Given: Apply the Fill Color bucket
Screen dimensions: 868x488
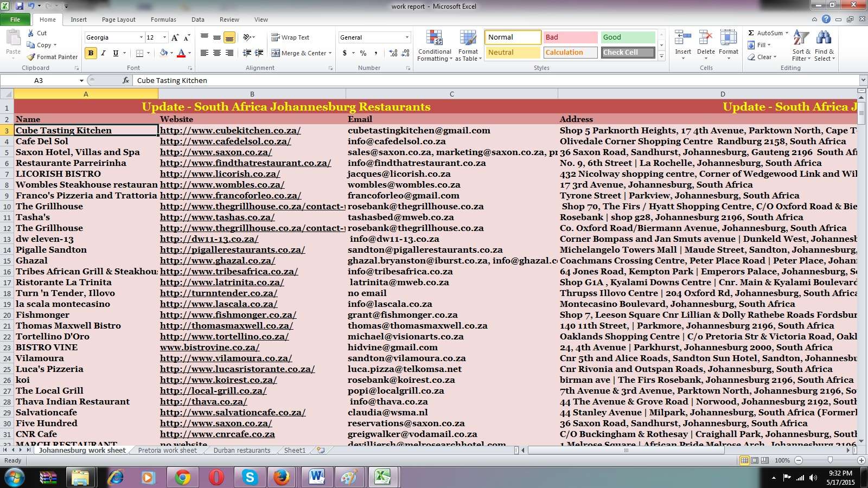Looking at the screenshot, I should click(163, 53).
